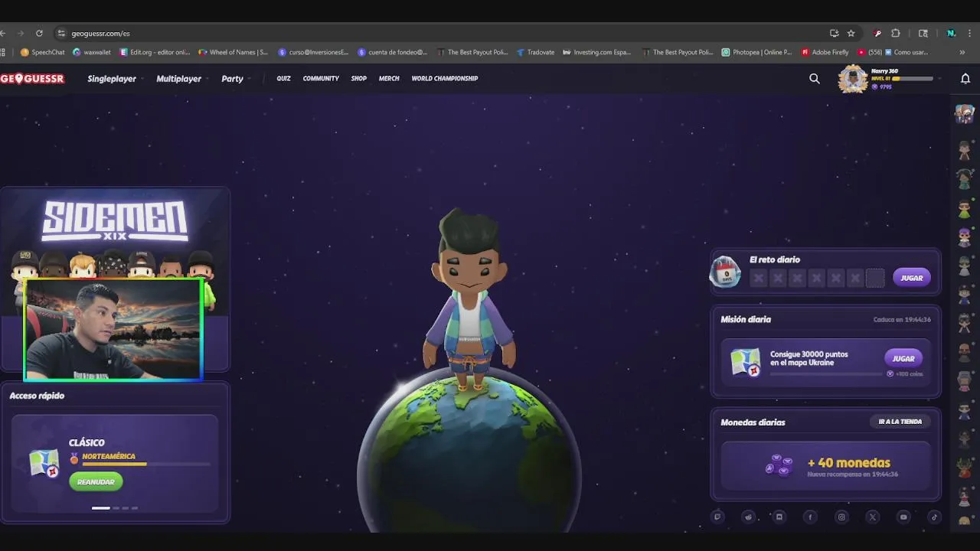Open the Instagram social icon
Image resolution: width=980 pixels, height=551 pixels.
(841, 517)
